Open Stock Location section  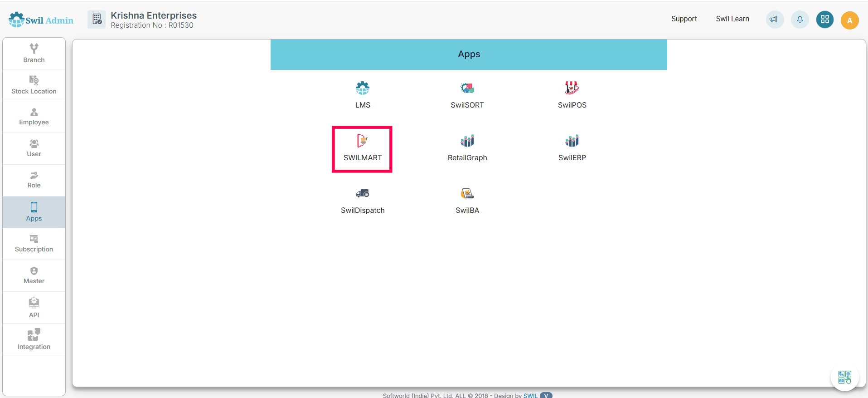click(x=34, y=85)
